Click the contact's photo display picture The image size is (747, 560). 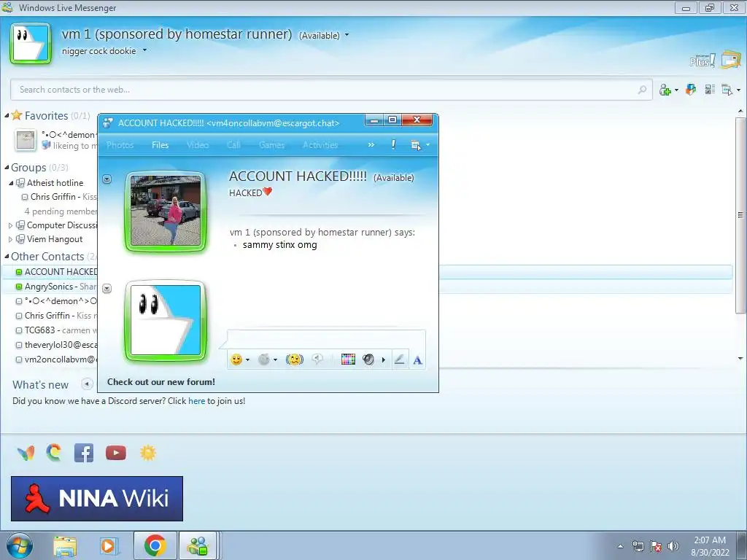[166, 211]
